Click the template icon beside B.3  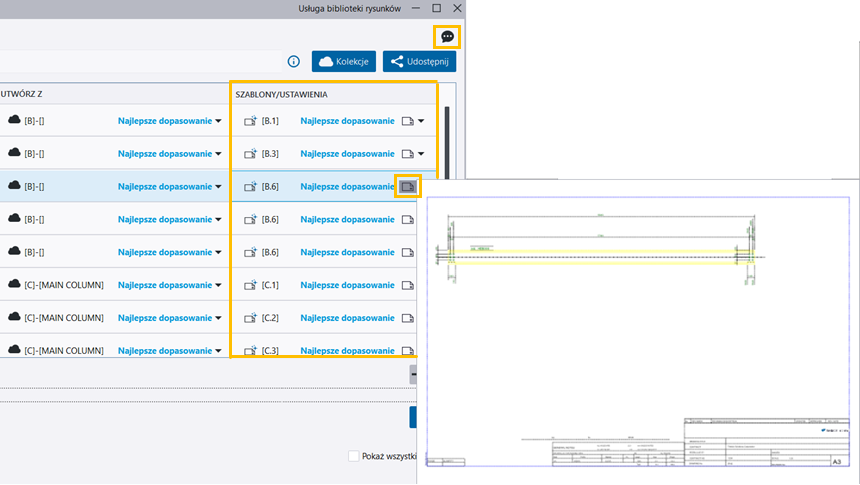(x=250, y=154)
